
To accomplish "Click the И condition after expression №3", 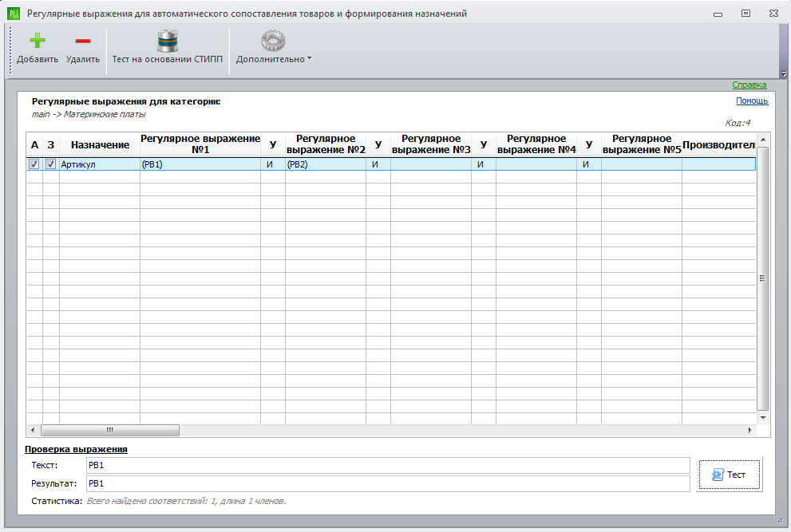I will coord(484,164).
